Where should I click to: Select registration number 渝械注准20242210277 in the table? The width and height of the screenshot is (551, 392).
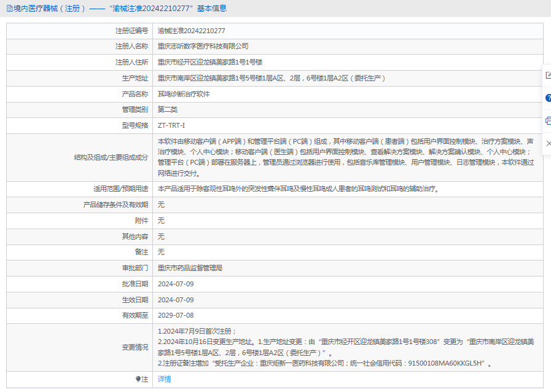191,31
